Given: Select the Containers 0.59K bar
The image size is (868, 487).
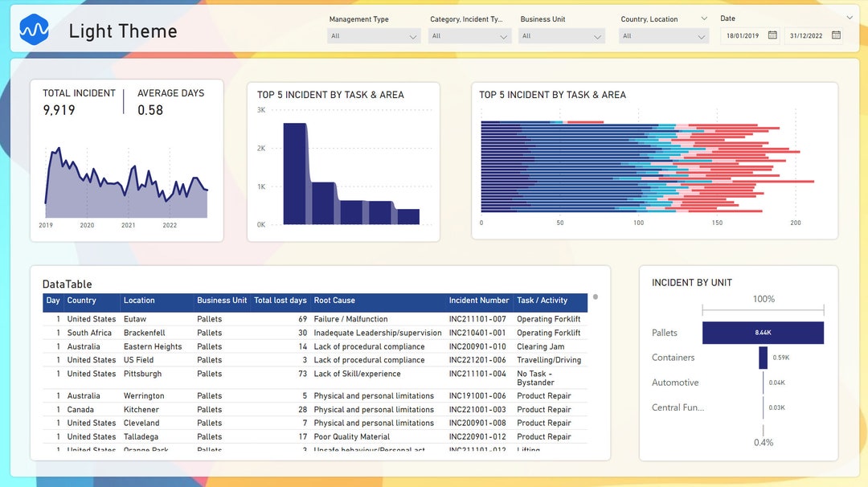Looking at the screenshot, I should pyautogui.click(x=762, y=357).
